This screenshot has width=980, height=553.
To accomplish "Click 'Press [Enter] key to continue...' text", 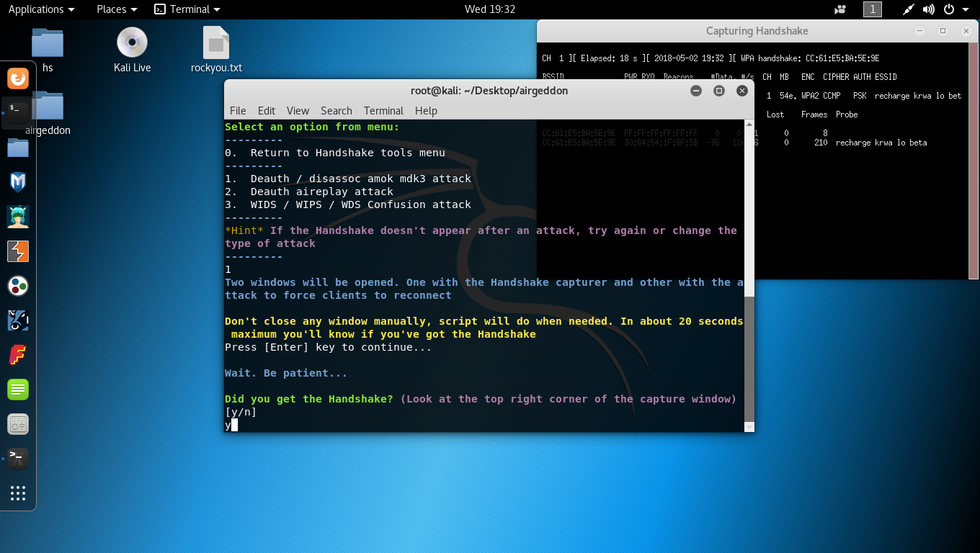I will click(x=329, y=347).
